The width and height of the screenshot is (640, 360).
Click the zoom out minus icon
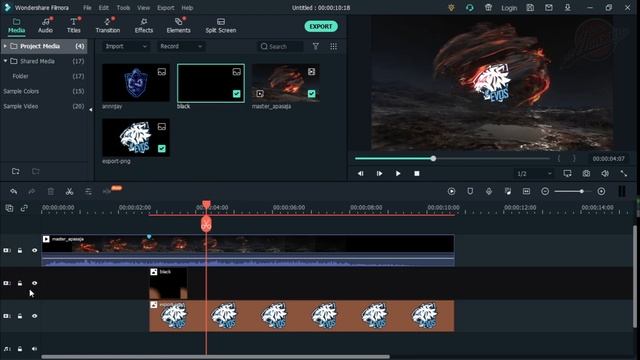(x=545, y=191)
